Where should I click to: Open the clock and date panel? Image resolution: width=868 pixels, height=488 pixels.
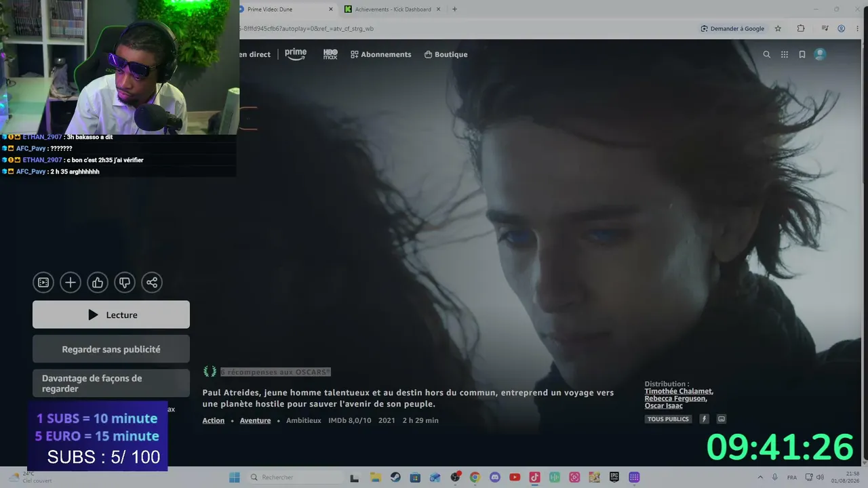[x=846, y=477]
